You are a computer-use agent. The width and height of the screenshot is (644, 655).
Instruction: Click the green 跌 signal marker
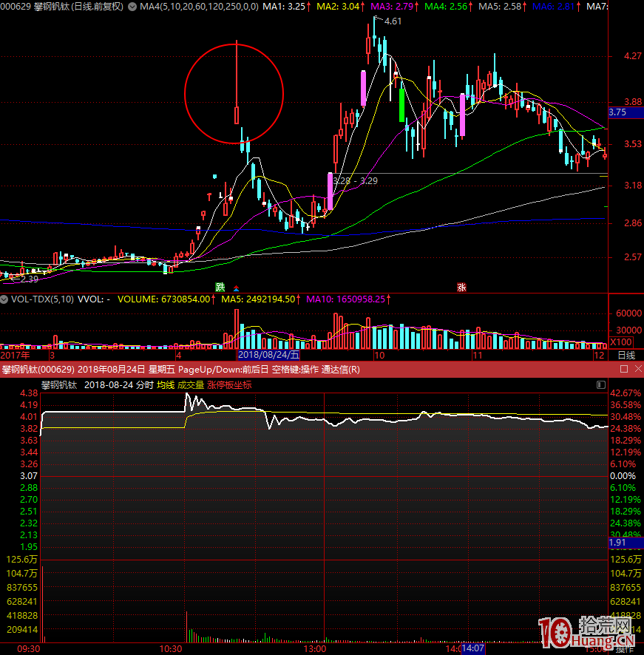coord(220,286)
